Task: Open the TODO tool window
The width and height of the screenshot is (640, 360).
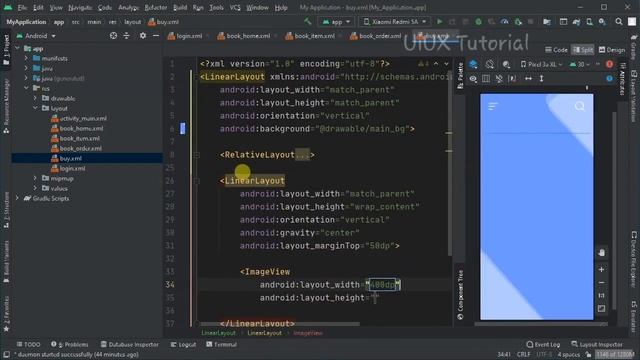Action: pos(28,344)
